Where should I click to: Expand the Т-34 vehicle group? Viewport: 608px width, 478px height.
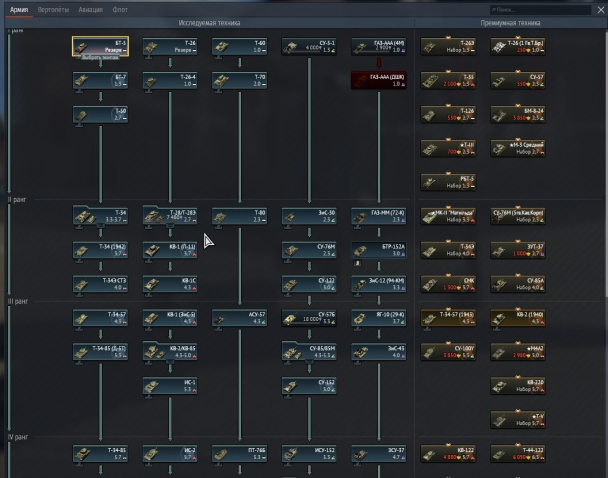100,216
